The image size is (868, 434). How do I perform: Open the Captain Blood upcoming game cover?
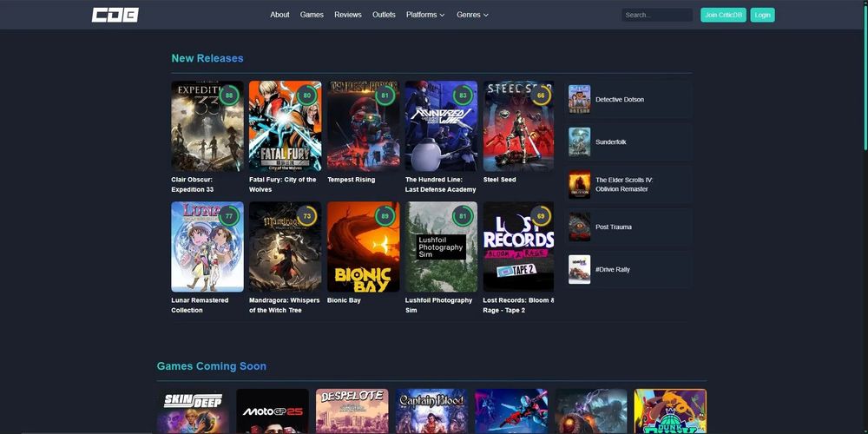[x=431, y=411]
